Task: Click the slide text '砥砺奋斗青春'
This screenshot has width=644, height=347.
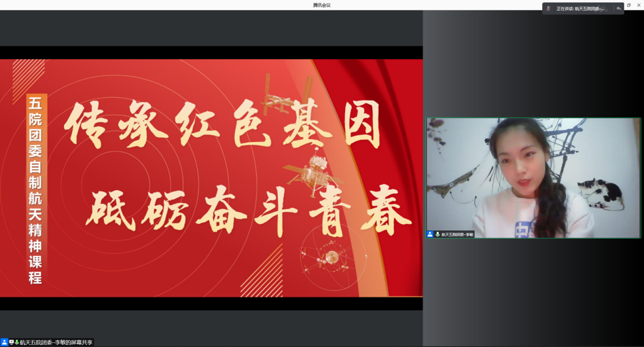Action: (249, 211)
